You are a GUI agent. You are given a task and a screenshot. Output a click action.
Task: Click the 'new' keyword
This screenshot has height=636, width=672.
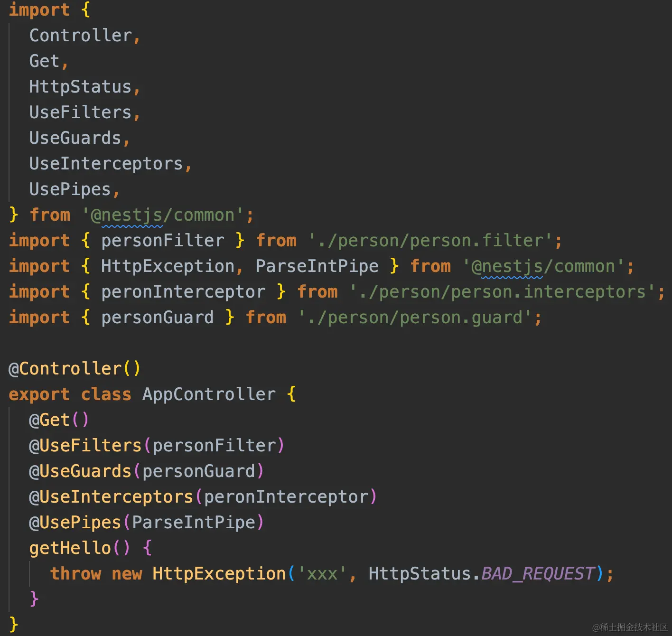point(127,574)
